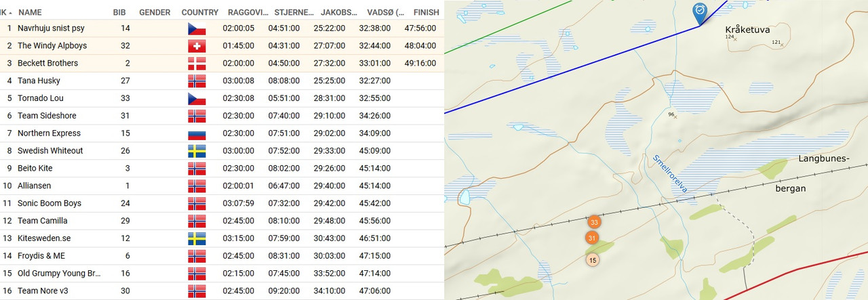Image resolution: width=868 pixels, height=300 pixels.
Task: Click the Swedish flag in Kitesweden.se row
Action: (x=197, y=239)
